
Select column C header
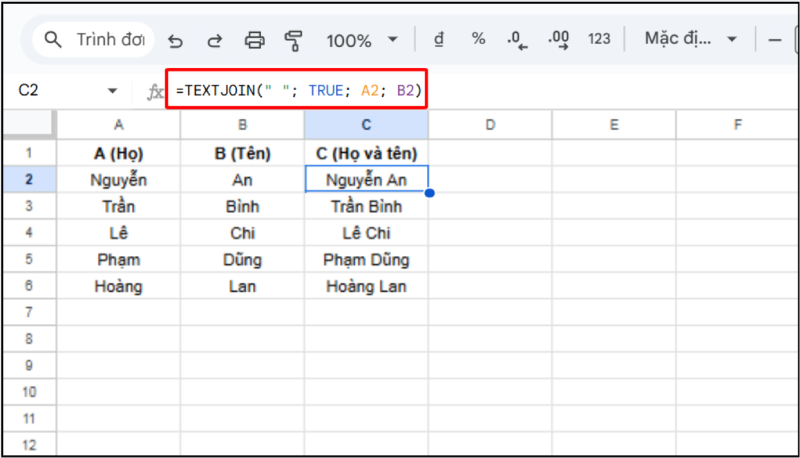pyautogui.click(x=366, y=124)
